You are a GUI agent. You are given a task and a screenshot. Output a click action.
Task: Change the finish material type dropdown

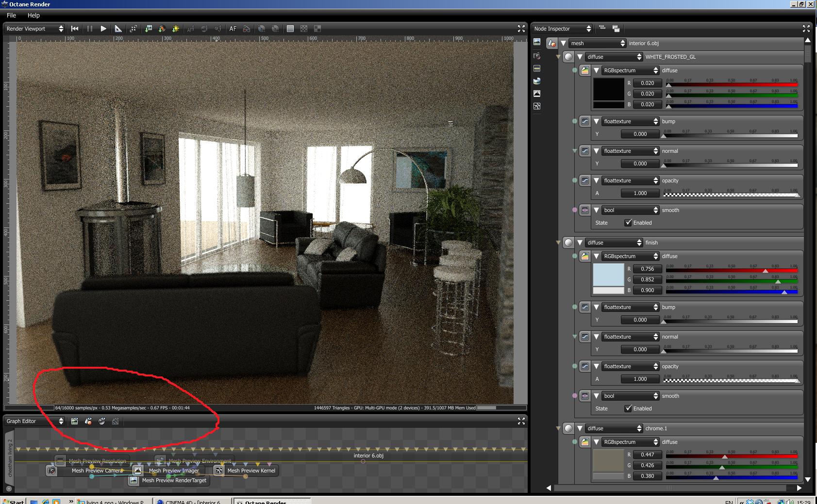coord(614,243)
